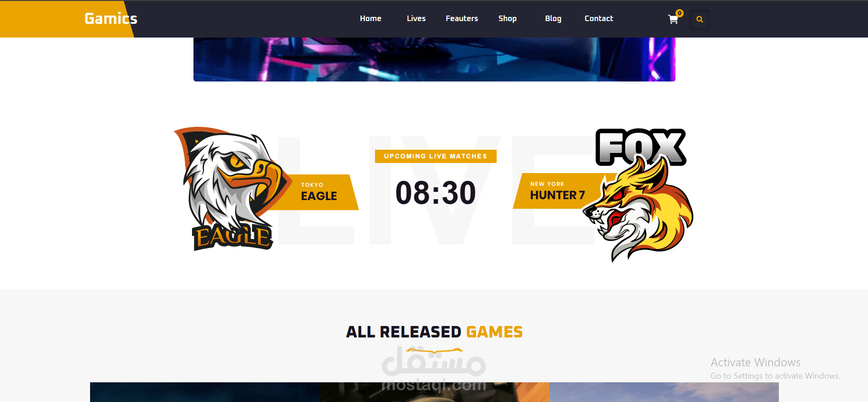
Task: Open the Blog page link
Action: tap(553, 18)
